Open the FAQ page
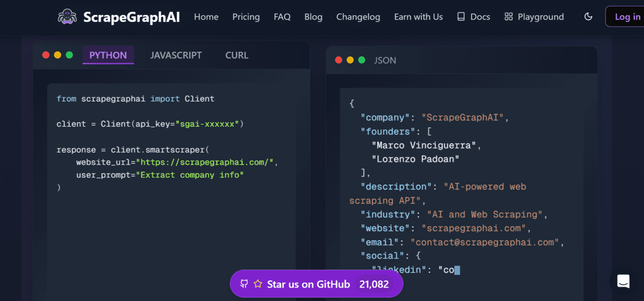The width and height of the screenshot is (644, 301). tap(282, 17)
